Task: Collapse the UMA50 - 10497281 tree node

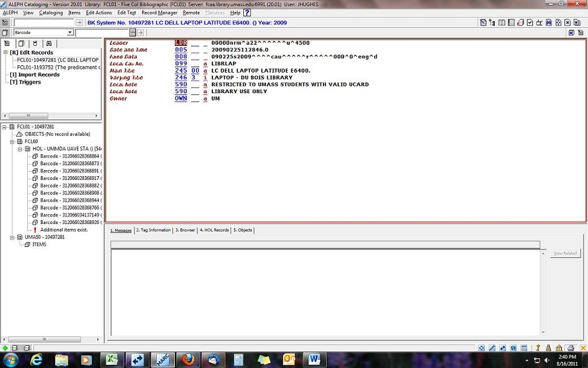Action: (x=12, y=237)
